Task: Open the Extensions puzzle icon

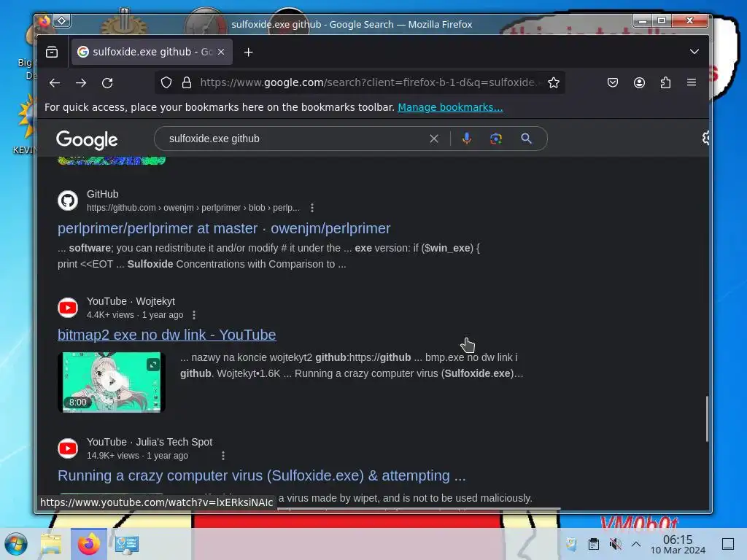Action: (665, 83)
